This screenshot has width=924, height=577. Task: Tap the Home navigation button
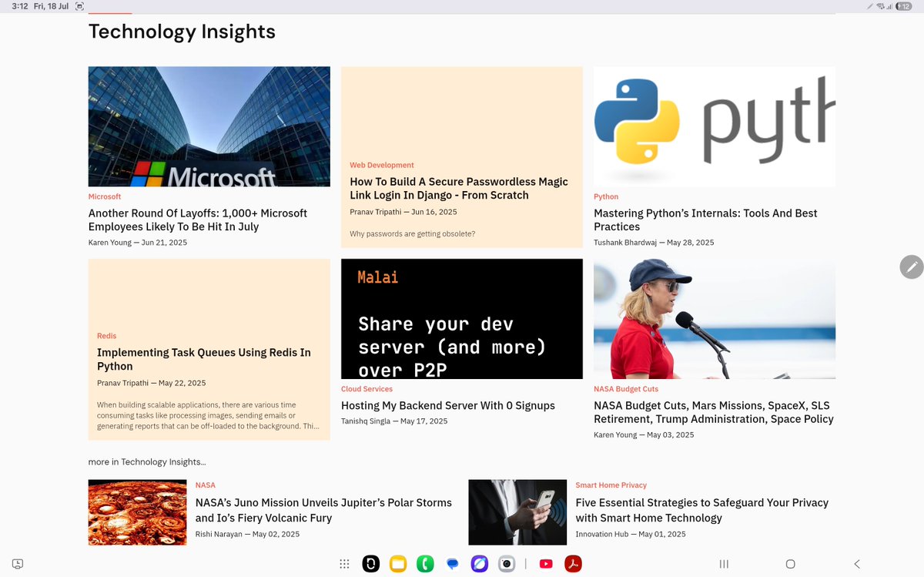(790, 564)
